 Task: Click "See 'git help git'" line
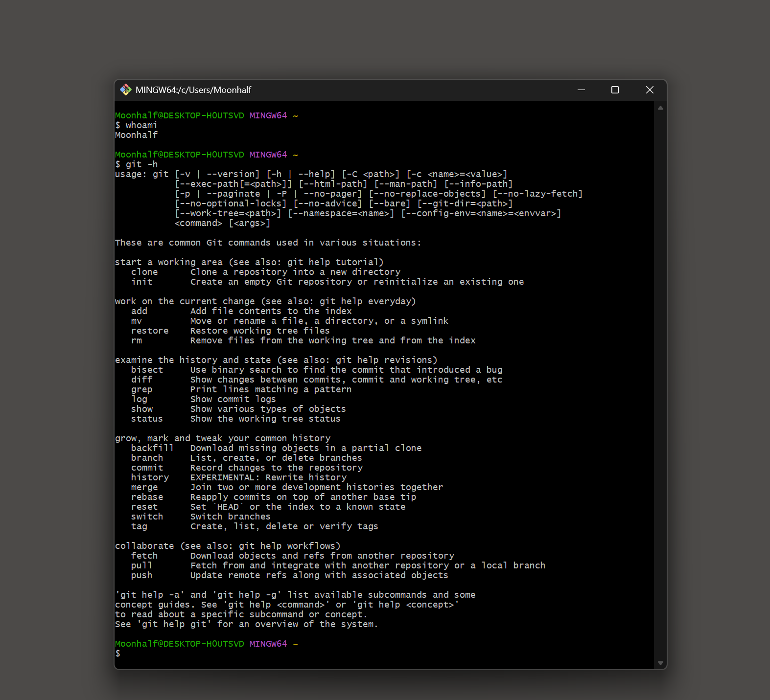point(247,624)
